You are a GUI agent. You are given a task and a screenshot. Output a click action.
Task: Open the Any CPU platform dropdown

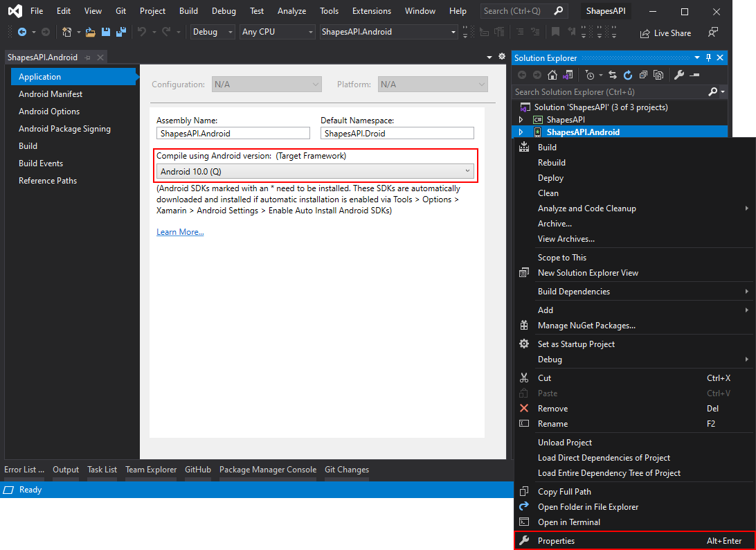(x=277, y=32)
